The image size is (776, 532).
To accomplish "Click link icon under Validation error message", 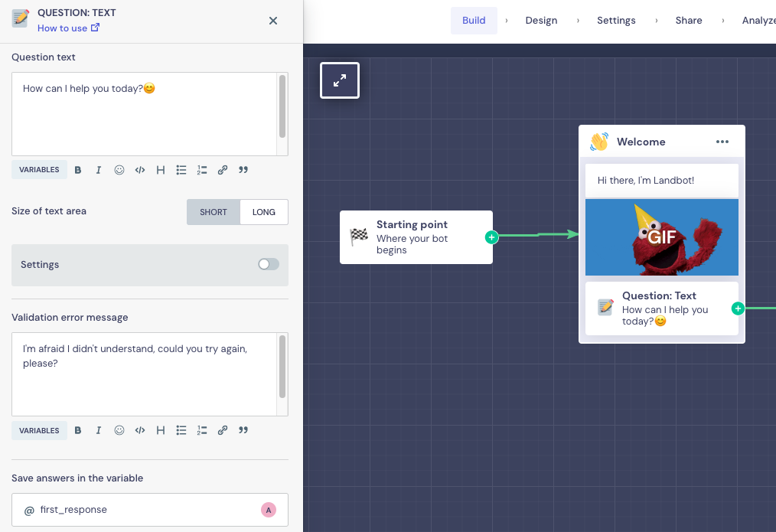I will click(223, 430).
